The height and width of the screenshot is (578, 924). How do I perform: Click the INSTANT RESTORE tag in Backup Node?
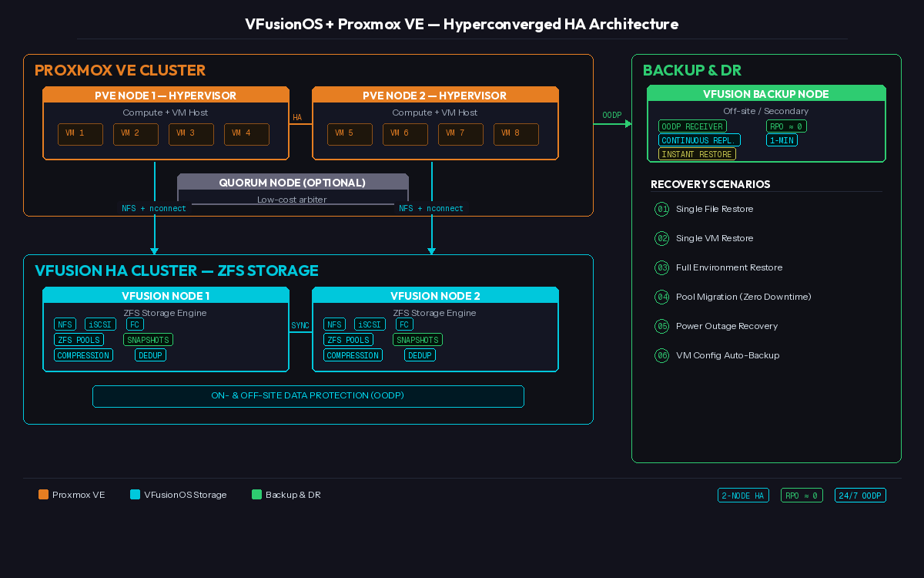697,154
